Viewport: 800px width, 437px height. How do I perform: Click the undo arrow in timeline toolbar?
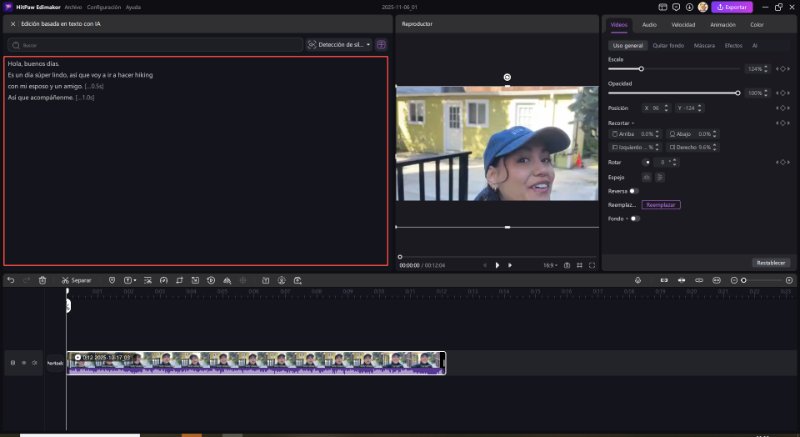click(10, 280)
